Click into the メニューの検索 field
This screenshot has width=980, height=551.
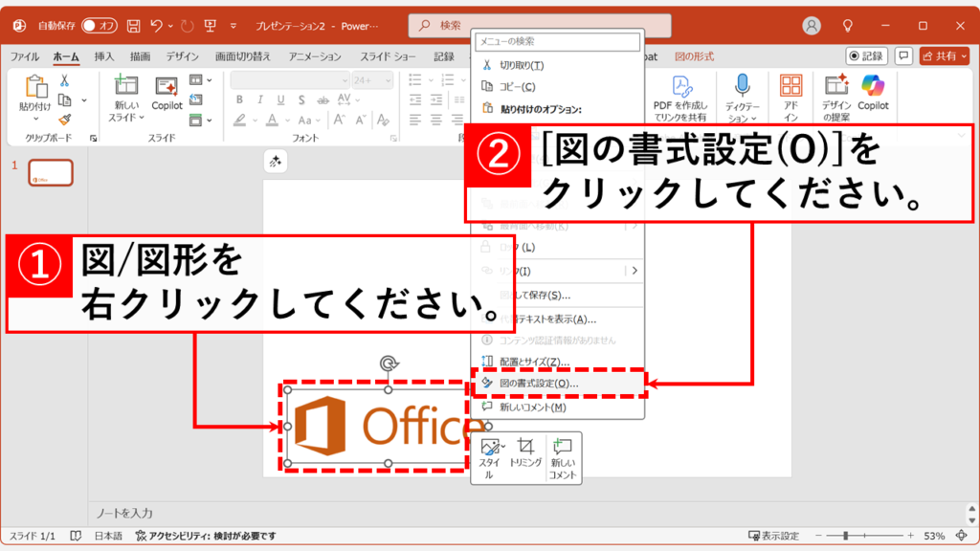(x=558, y=42)
